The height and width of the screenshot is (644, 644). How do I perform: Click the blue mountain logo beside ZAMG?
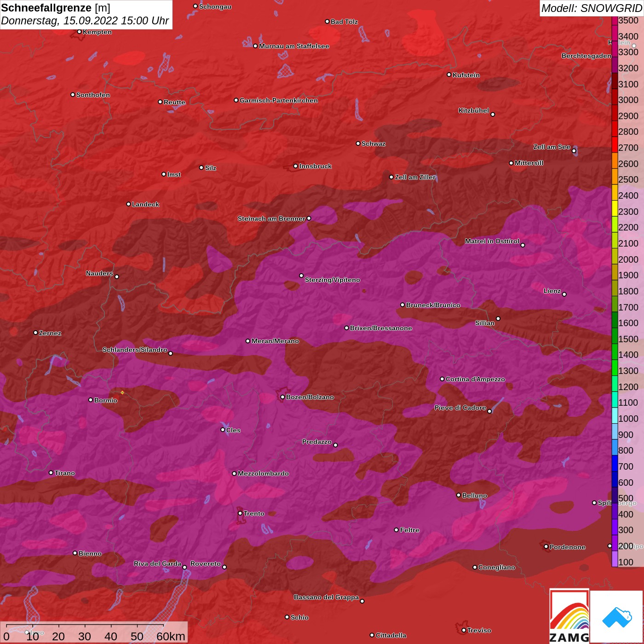[617, 617]
